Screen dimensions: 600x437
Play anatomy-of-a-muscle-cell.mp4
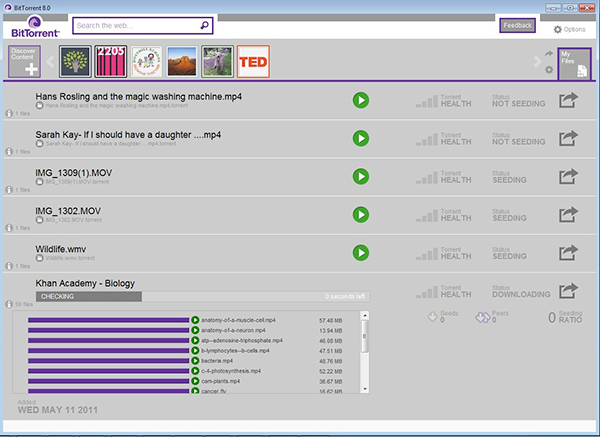pos(195,320)
